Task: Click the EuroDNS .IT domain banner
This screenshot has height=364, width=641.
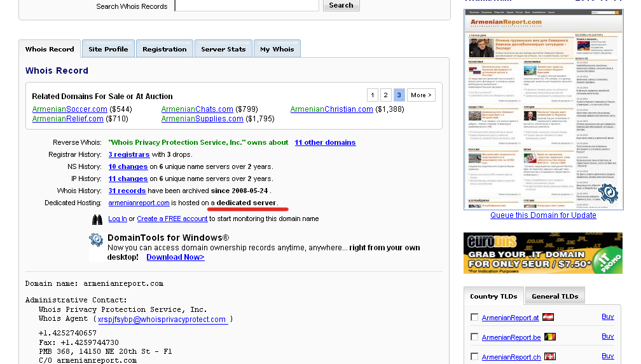Action: [x=543, y=253]
